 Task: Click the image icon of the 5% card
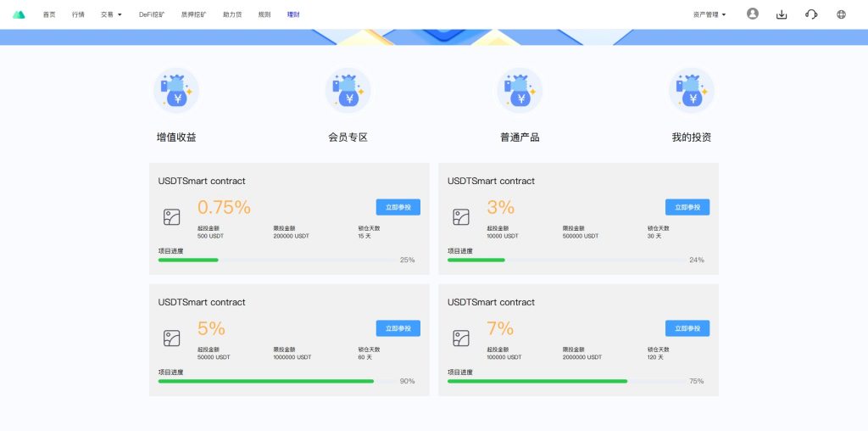tap(171, 339)
